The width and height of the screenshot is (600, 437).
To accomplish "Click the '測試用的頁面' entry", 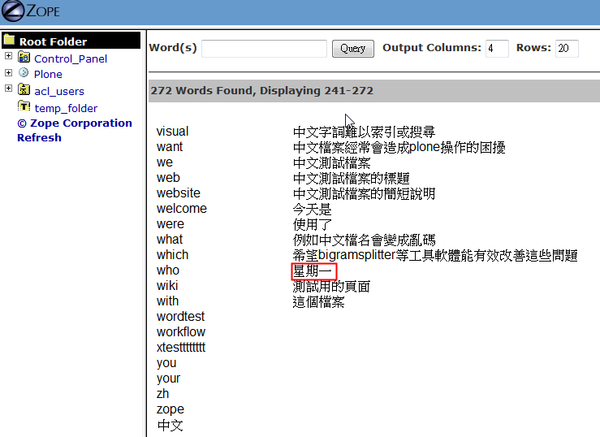I will [x=331, y=286].
